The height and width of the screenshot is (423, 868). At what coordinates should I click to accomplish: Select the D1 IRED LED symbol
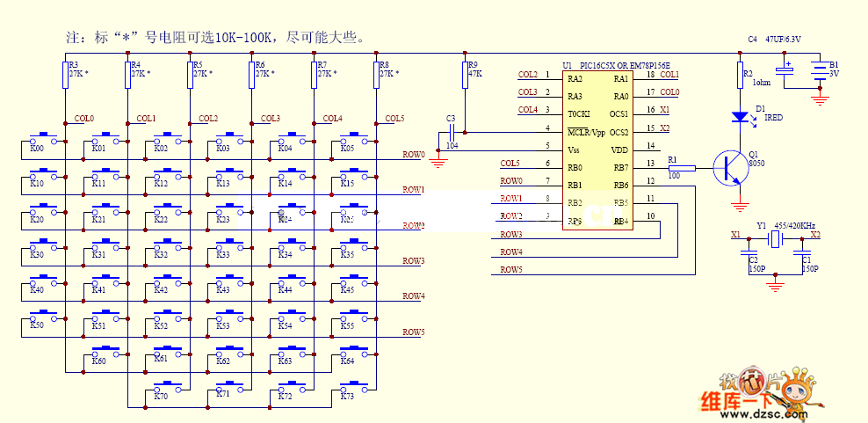739,116
